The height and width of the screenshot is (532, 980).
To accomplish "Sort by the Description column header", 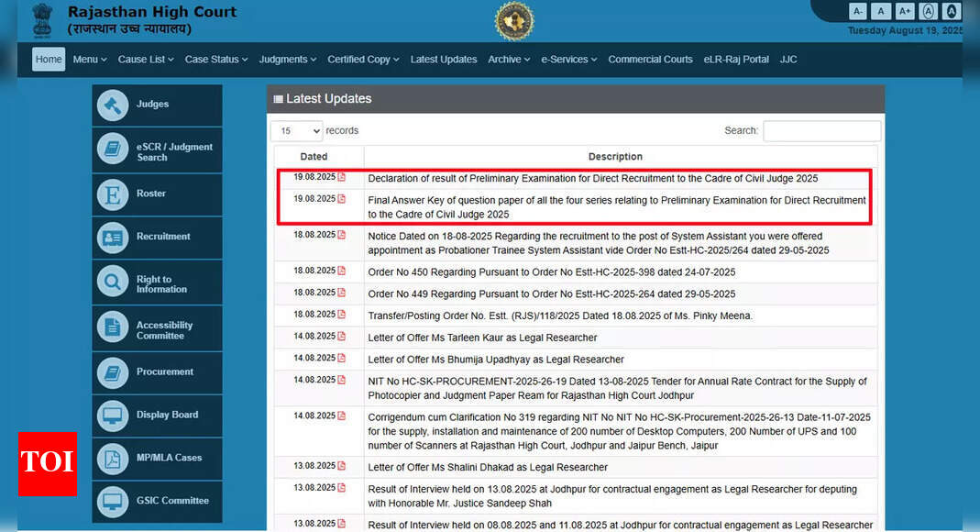I will tap(621, 156).
